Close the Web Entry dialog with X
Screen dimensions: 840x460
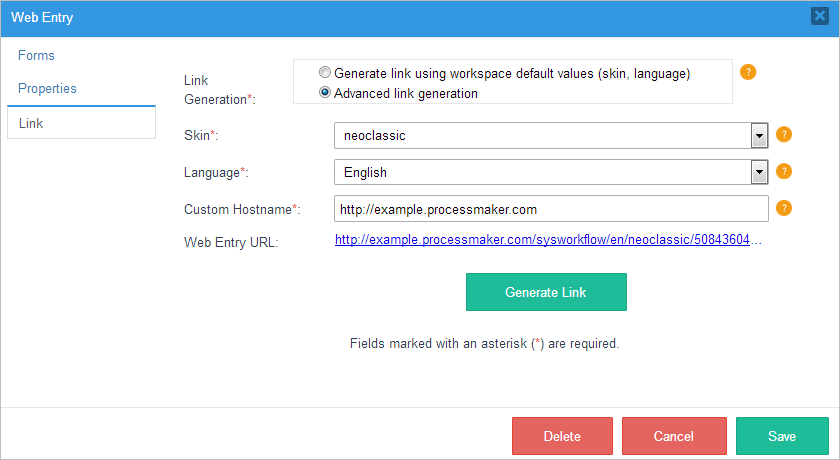(824, 17)
